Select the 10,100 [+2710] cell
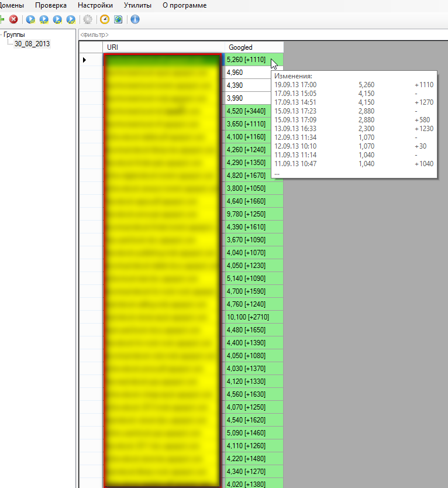This screenshot has width=448, height=488. click(254, 317)
